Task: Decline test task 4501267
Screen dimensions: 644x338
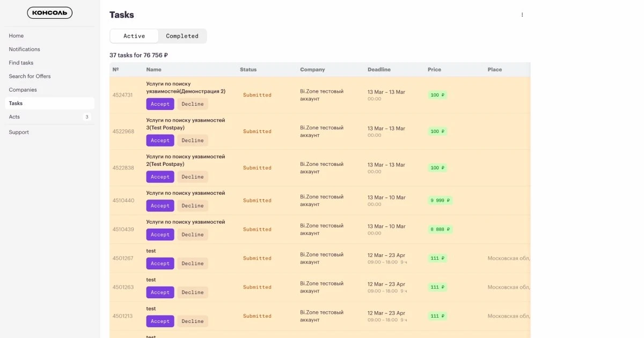Action: click(x=193, y=264)
